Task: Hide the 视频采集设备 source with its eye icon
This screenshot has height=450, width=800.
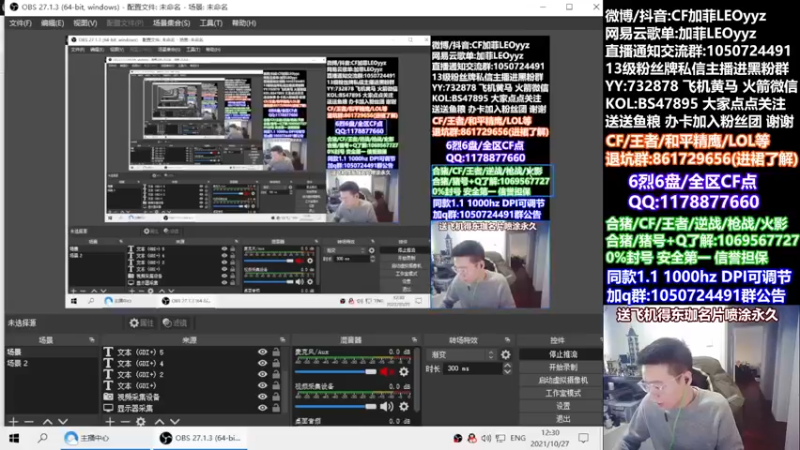Action: [x=262, y=396]
